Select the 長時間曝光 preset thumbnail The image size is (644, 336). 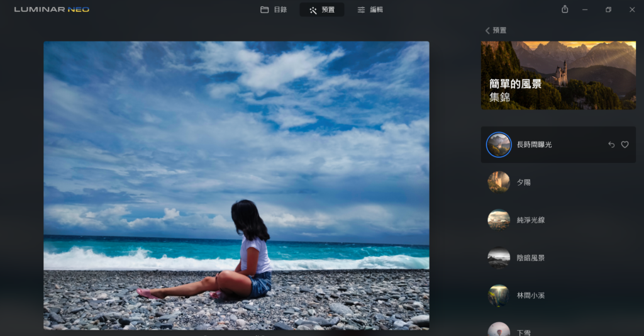[499, 145]
